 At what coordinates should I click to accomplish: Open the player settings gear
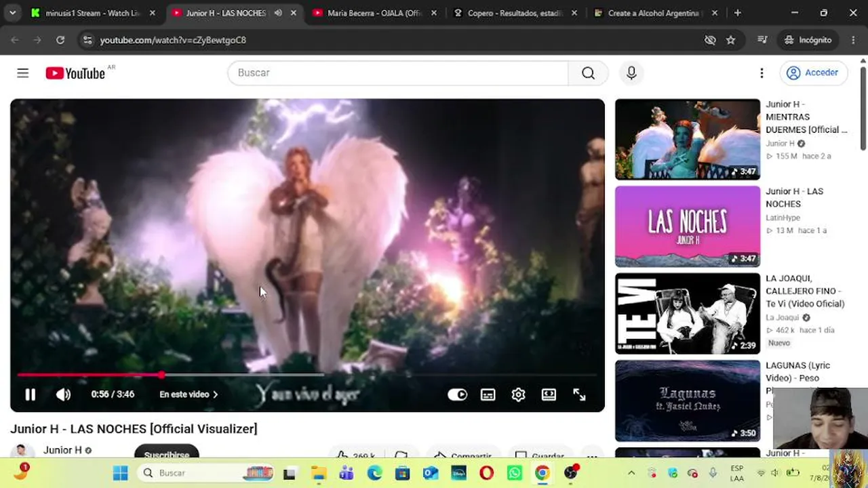click(x=519, y=394)
